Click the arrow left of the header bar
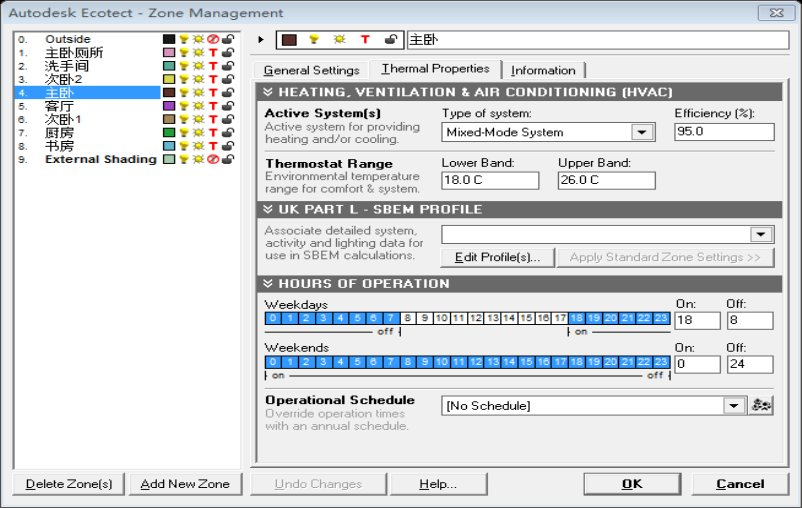The height and width of the screenshot is (508, 802). point(261,39)
